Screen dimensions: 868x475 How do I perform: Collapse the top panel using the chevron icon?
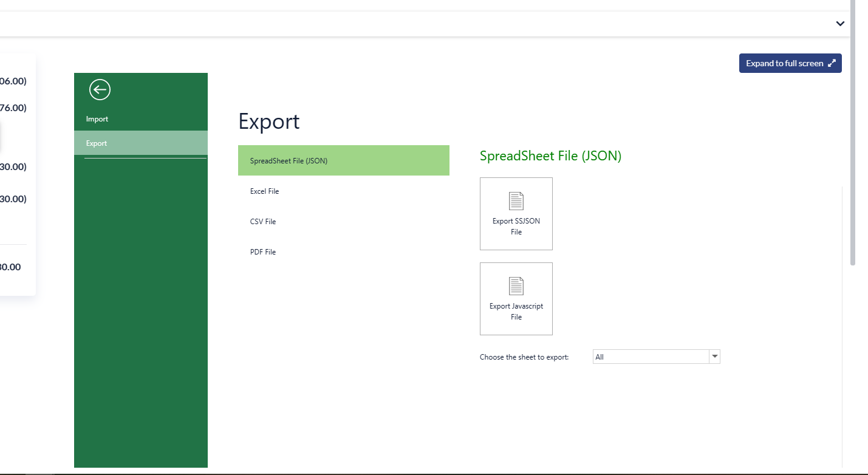(840, 24)
